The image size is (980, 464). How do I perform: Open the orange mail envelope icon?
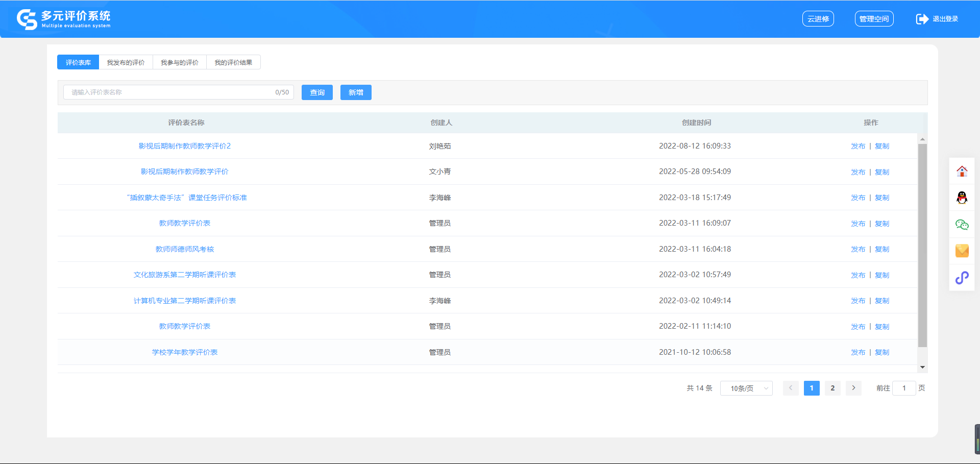962,251
